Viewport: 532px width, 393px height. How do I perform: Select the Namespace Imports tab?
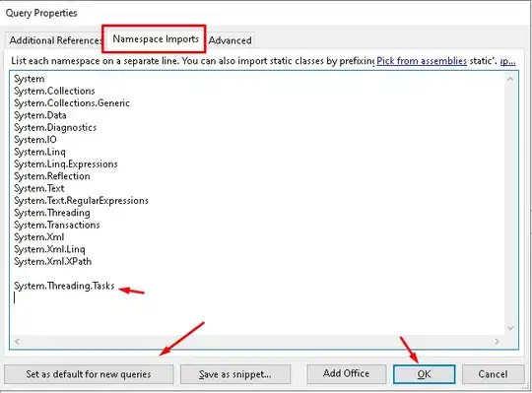pyautogui.click(x=156, y=39)
